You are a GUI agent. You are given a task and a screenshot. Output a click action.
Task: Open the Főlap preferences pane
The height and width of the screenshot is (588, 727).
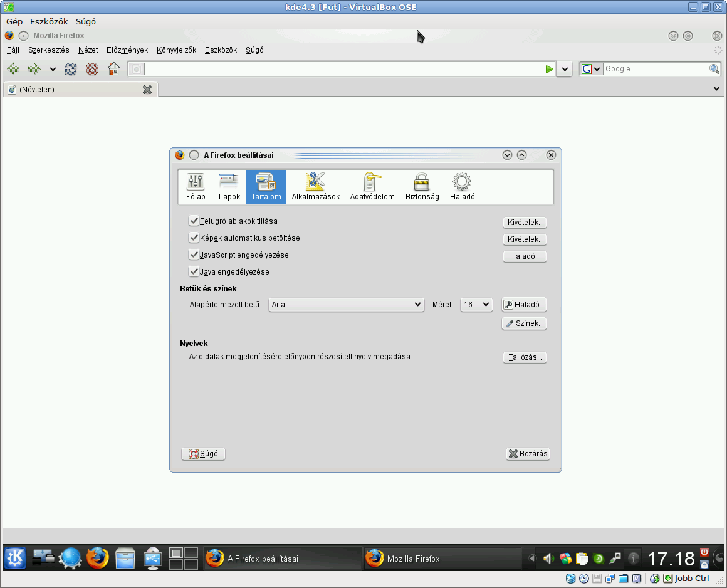[195, 187]
